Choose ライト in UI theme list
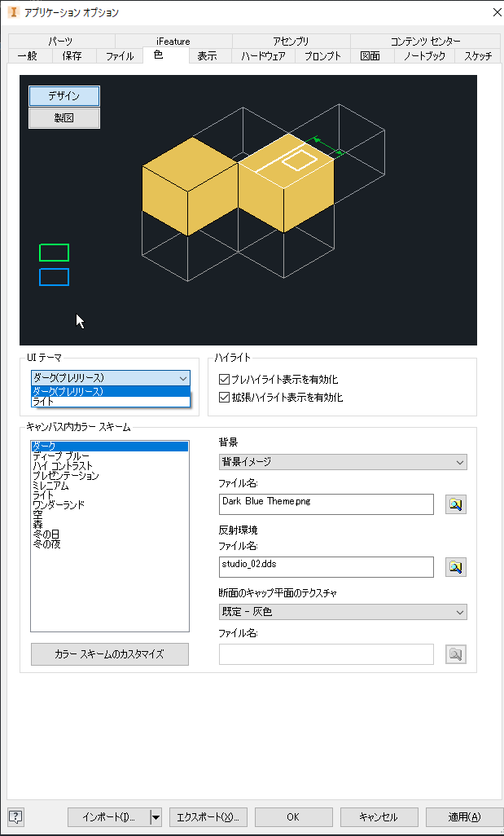The height and width of the screenshot is (836, 504). [x=110, y=402]
